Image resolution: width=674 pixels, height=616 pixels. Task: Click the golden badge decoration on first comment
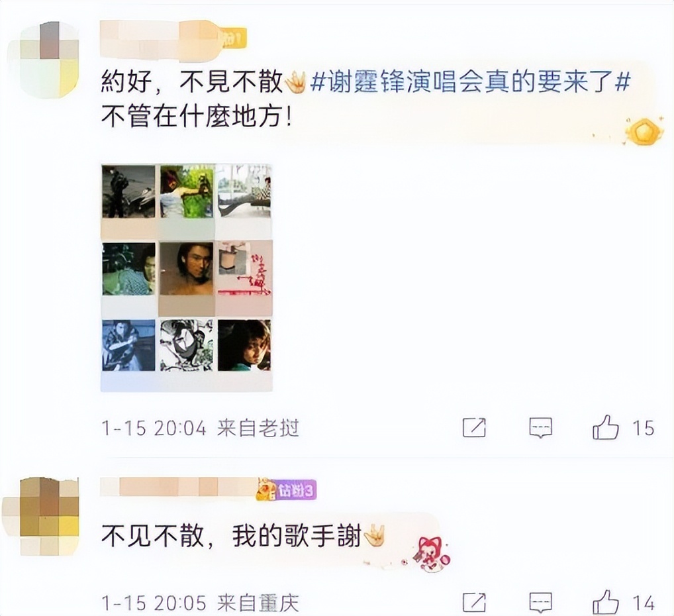pyautogui.click(x=643, y=130)
